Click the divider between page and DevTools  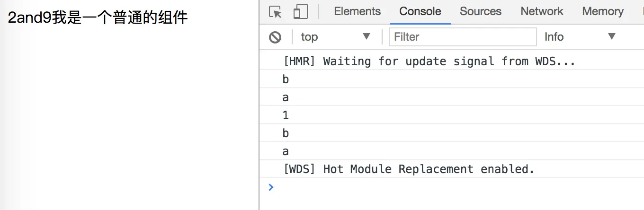259,118
